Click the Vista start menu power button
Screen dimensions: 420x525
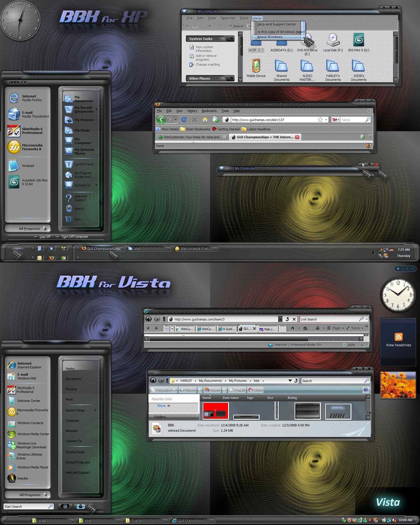[x=65, y=507]
